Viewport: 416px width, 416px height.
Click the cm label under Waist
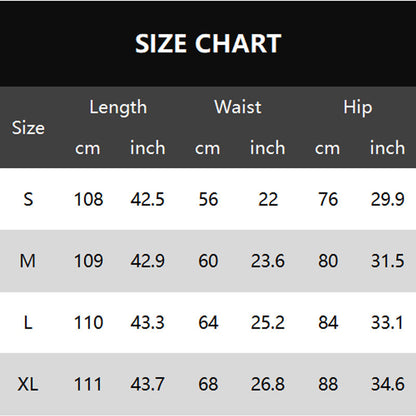207,149
